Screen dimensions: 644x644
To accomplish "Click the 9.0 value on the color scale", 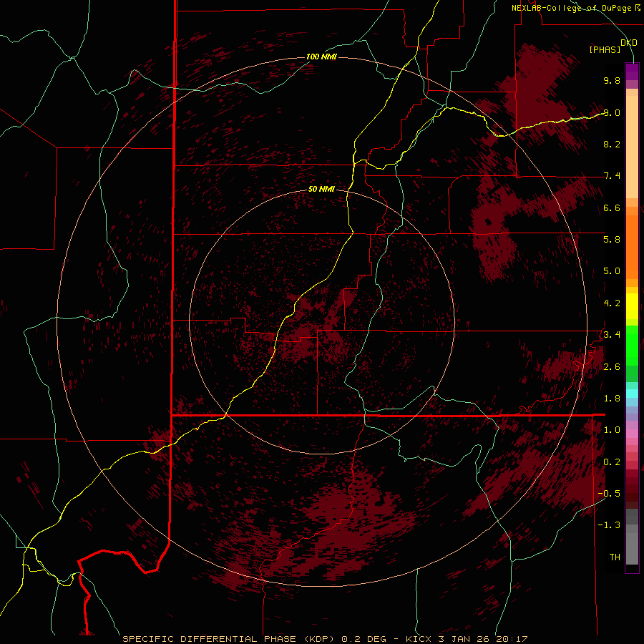I will 612,112.
